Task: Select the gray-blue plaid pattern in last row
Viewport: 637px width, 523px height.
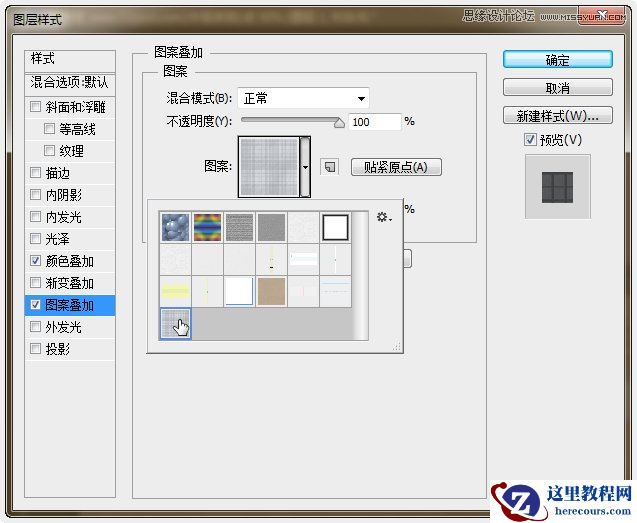Action: click(x=176, y=323)
